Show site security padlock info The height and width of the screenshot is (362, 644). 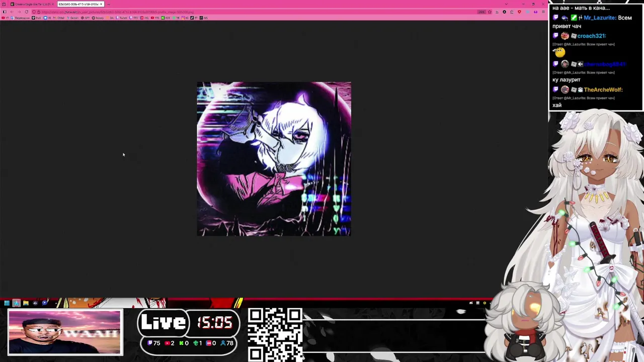pyautogui.click(x=39, y=12)
